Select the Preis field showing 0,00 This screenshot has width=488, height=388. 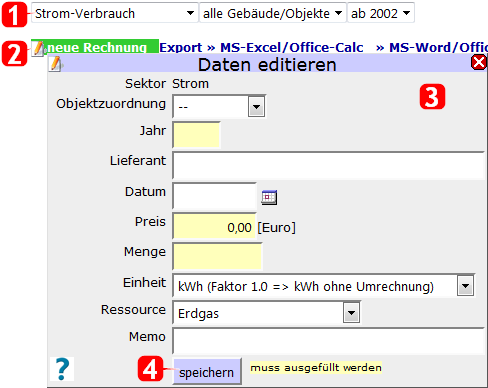[x=214, y=226]
